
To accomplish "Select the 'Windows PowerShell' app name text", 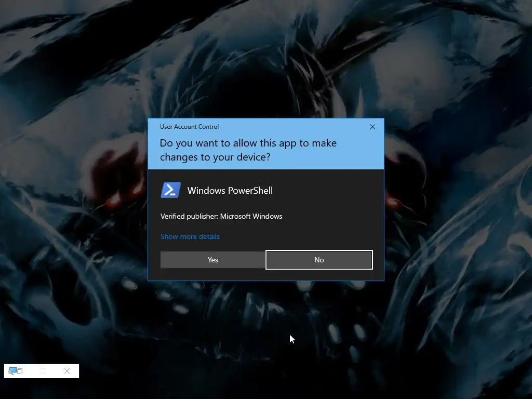I will coord(230,191).
